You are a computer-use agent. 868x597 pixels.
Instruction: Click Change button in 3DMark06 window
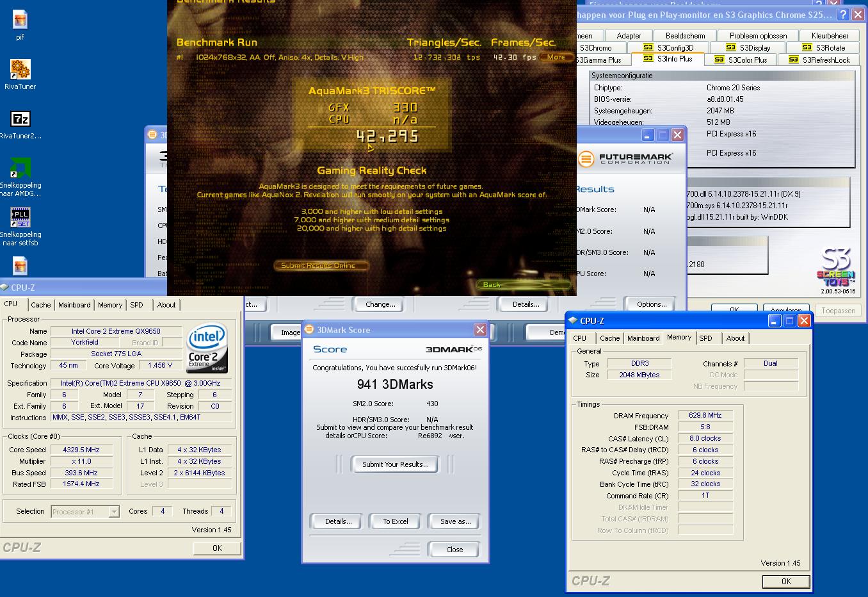380,304
